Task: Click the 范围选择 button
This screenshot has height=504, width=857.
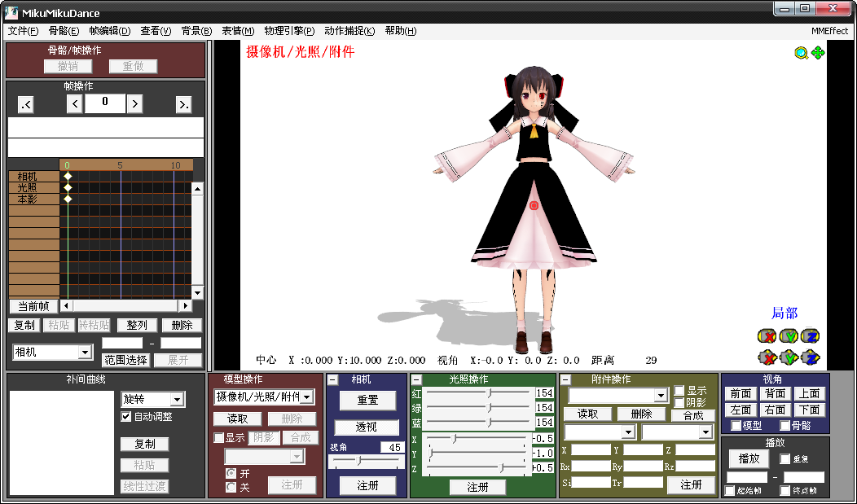Action: (x=125, y=360)
